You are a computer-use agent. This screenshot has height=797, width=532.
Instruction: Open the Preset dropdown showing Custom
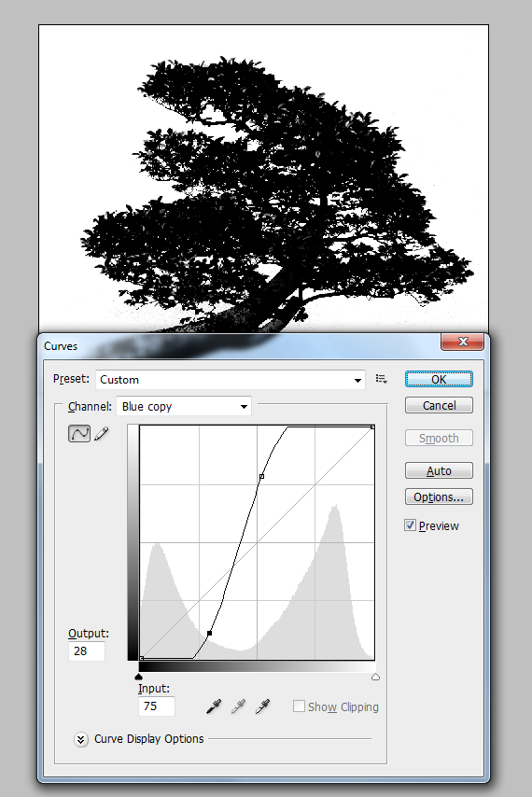[x=231, y=380]
